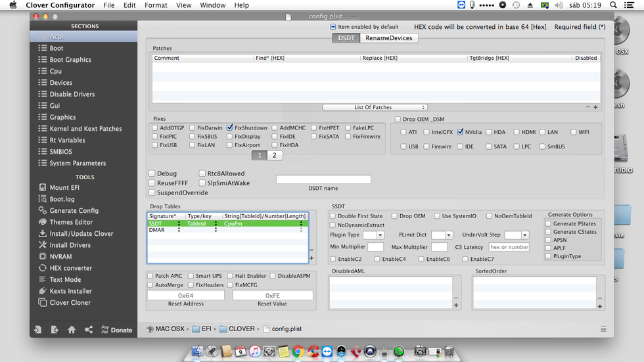Add a new patch with plus icon
Screen dimensions: 644x362
(x=595, y=107)
